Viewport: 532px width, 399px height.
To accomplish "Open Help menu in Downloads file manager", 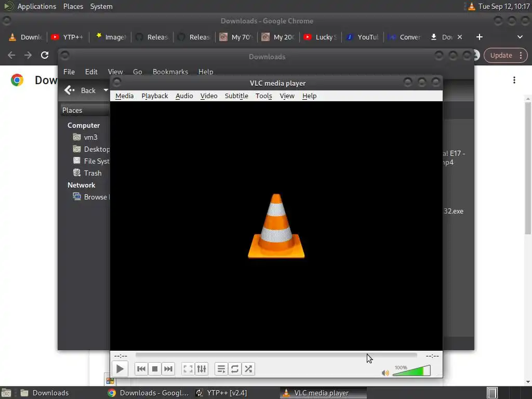I will tap(206, 72).
